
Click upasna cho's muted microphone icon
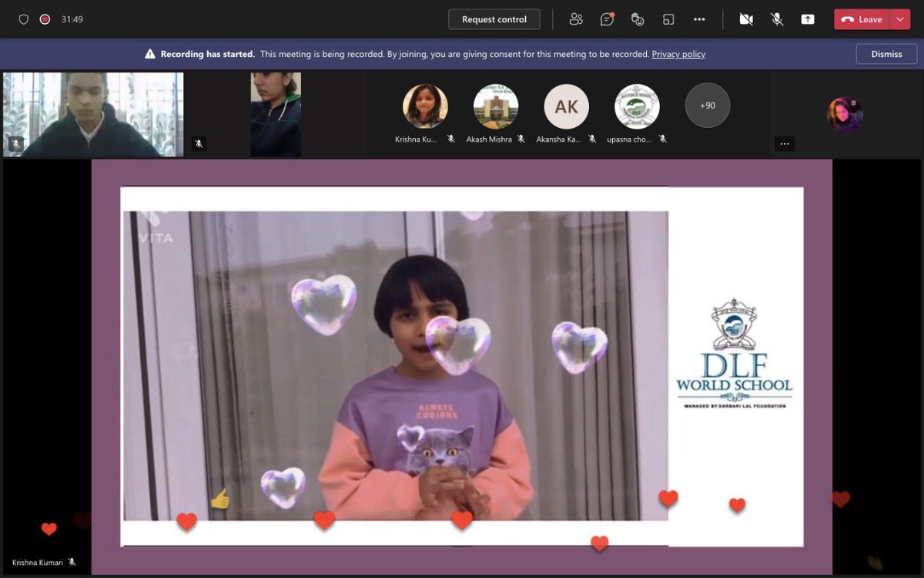(x=664, y=139)
